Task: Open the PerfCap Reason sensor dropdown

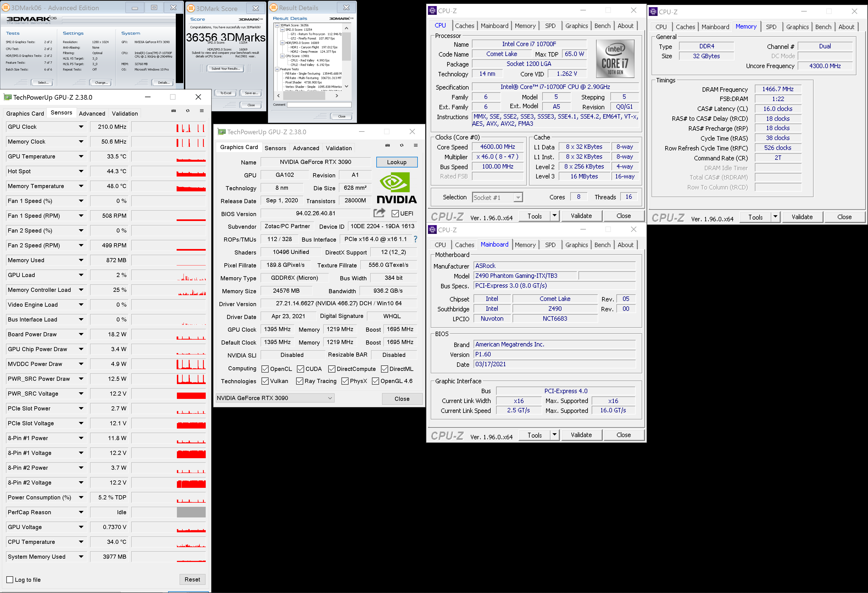Action: 81,512
